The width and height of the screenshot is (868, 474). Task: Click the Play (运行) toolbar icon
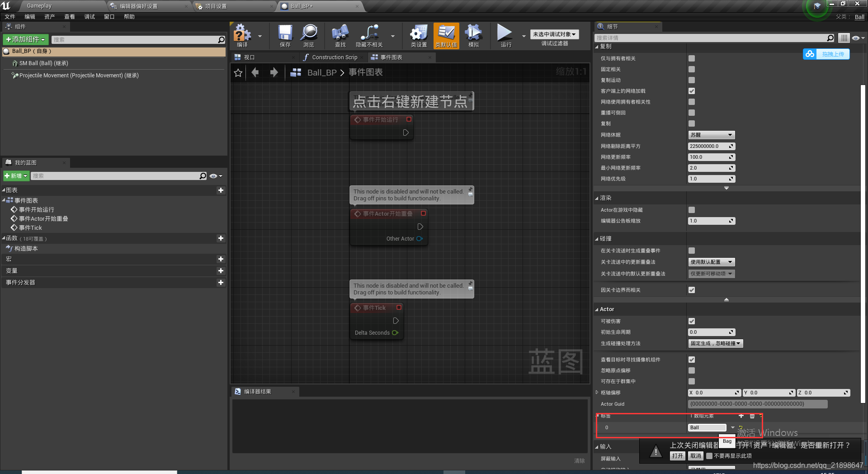click(505, 35)
